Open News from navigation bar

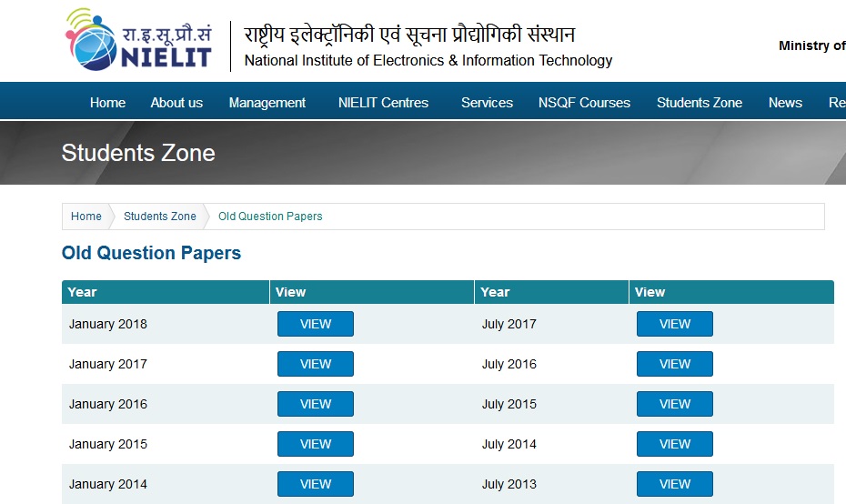[x=785, y=103]
